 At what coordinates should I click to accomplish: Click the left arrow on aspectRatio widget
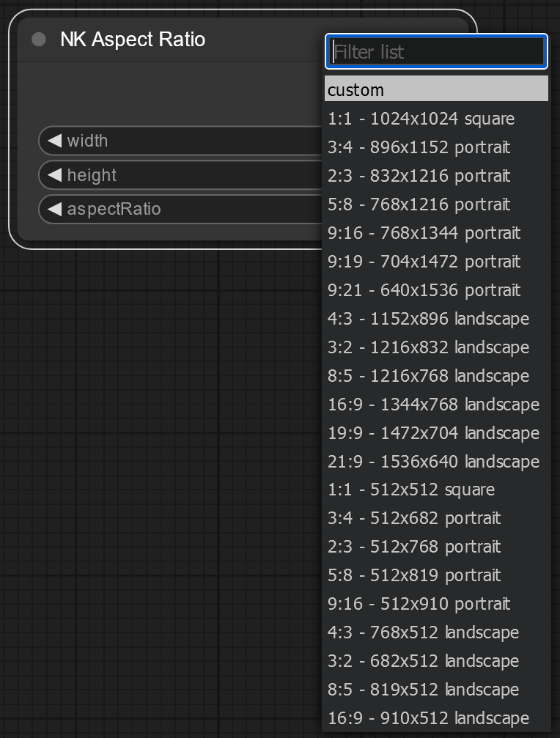click(54, 209)
